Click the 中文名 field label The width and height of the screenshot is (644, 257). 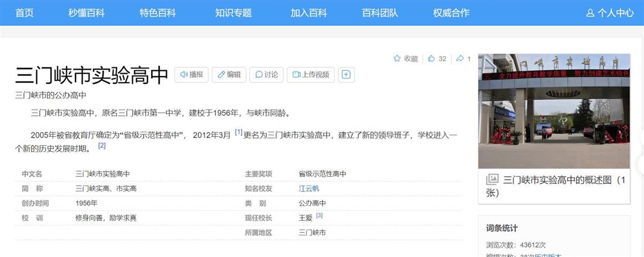click(32, 174)
